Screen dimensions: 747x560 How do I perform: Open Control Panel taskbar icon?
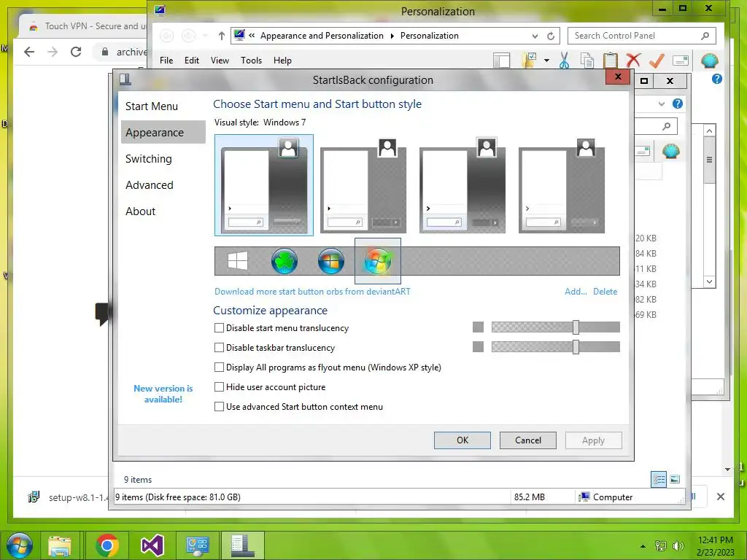[x=198, y=545]
